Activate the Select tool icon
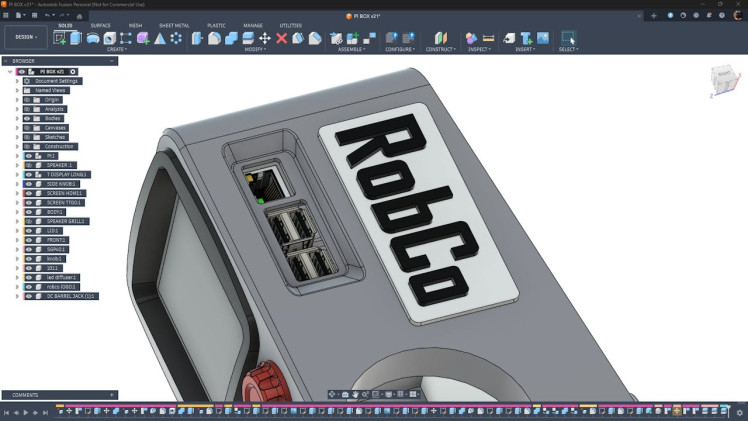 [568, 38]
